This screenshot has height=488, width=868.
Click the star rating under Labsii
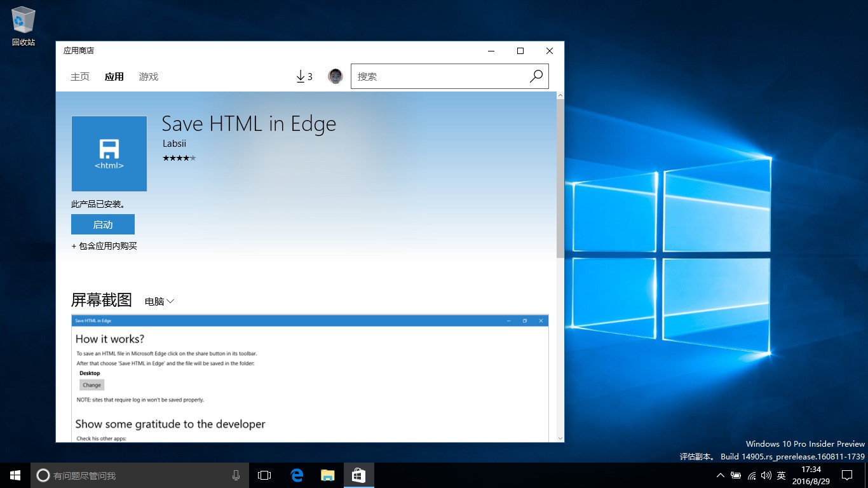click(x=179, y=158)
